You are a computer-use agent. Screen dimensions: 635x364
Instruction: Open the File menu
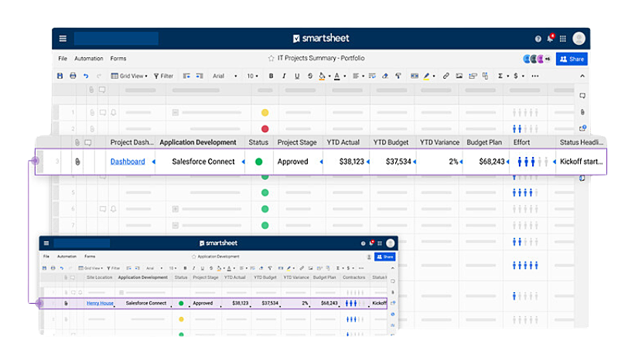pyautogui.click(x=63, y=58)
